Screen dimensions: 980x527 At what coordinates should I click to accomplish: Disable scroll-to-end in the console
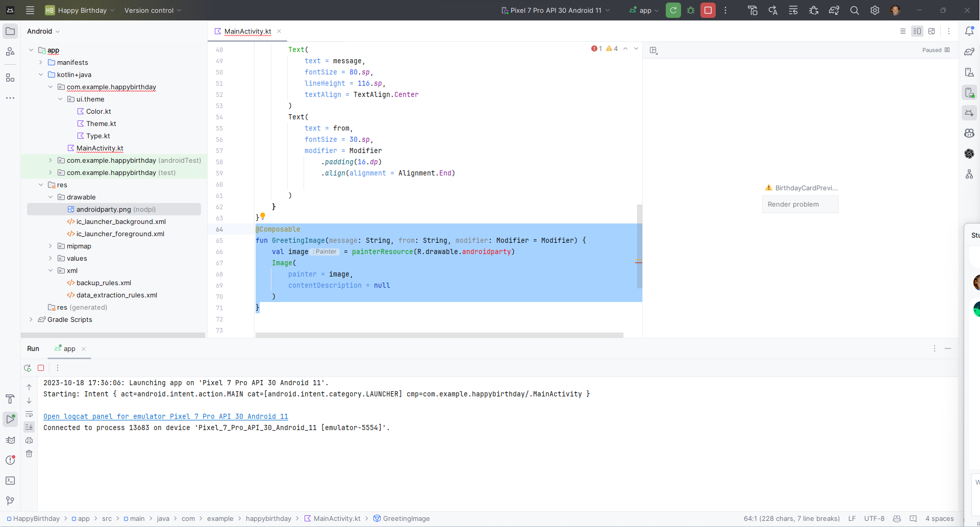30,428
